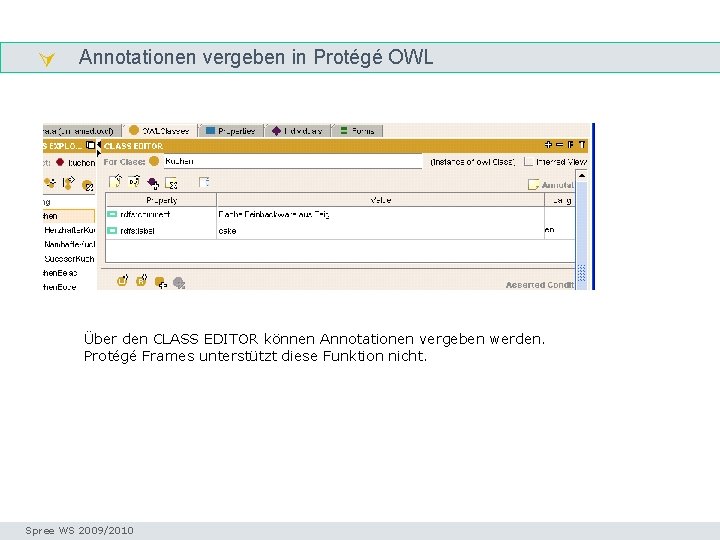Select the SuesserKuchen class in the tree
This screenshot has width=720, height=540.
pos(69,259)
